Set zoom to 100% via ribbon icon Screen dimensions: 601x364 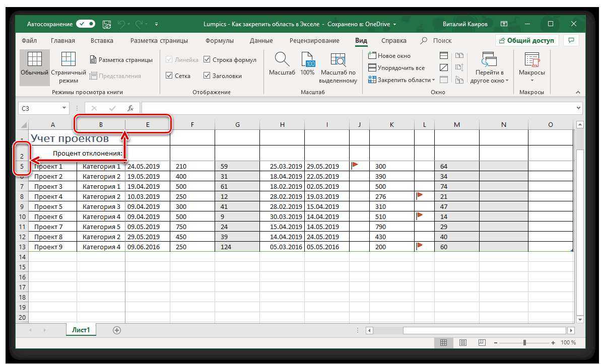coord(307,63)
